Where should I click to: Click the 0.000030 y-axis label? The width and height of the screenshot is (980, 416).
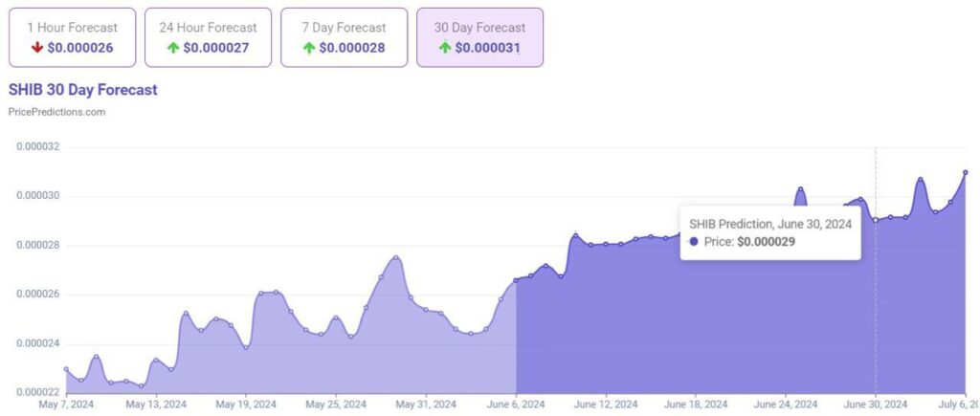coord(37,197)
